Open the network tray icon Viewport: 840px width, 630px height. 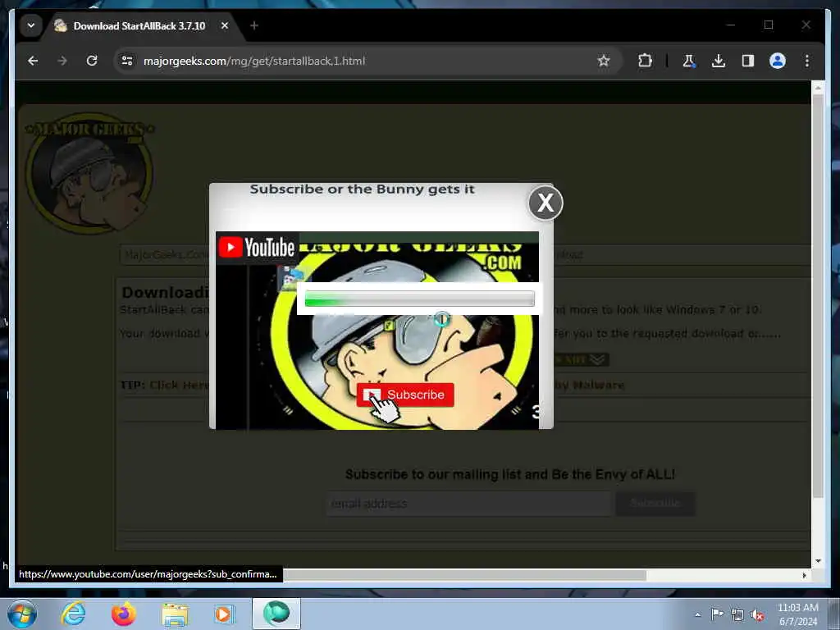(x=737, y=614)
